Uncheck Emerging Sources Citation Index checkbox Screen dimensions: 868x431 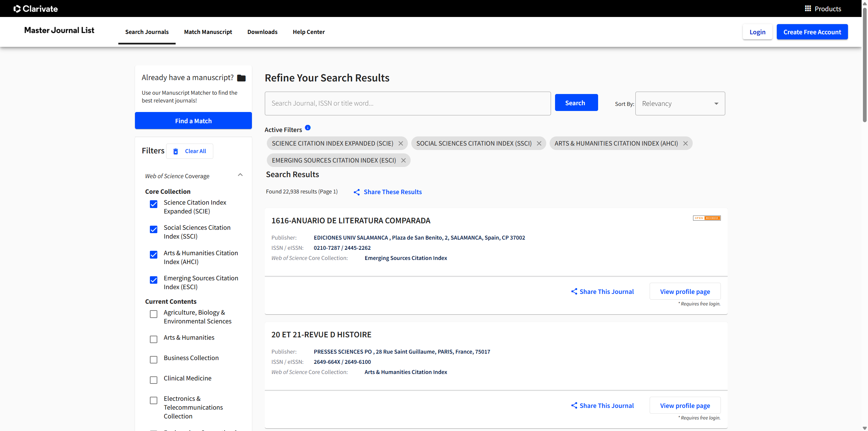pos(154,280)
